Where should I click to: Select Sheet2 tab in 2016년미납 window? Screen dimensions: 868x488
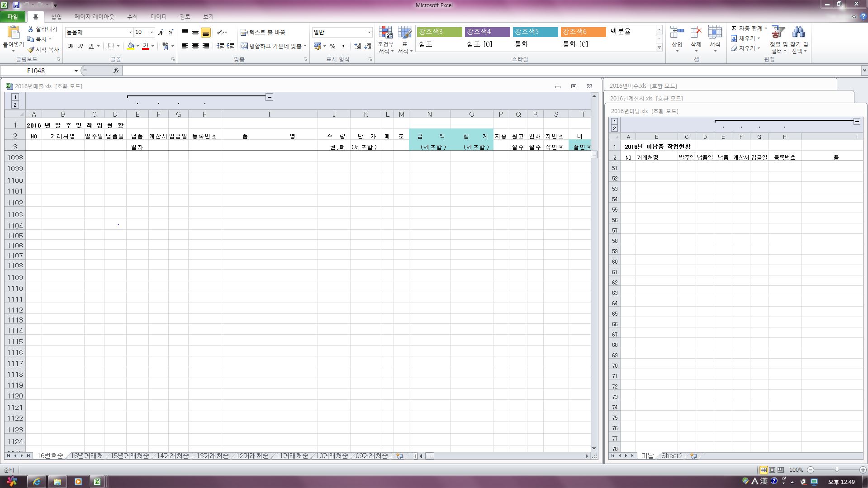coord(671,456)
